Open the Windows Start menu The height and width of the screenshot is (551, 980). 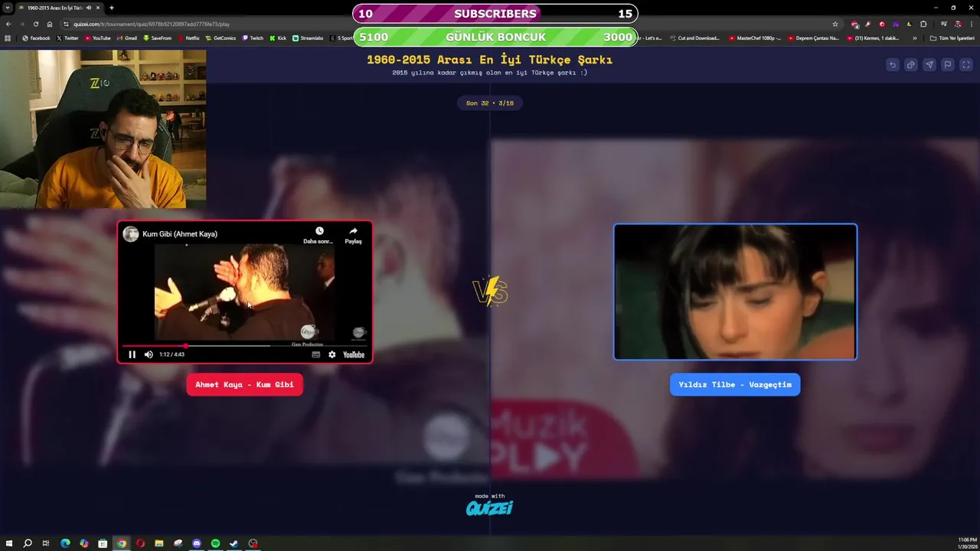(8, 543)
